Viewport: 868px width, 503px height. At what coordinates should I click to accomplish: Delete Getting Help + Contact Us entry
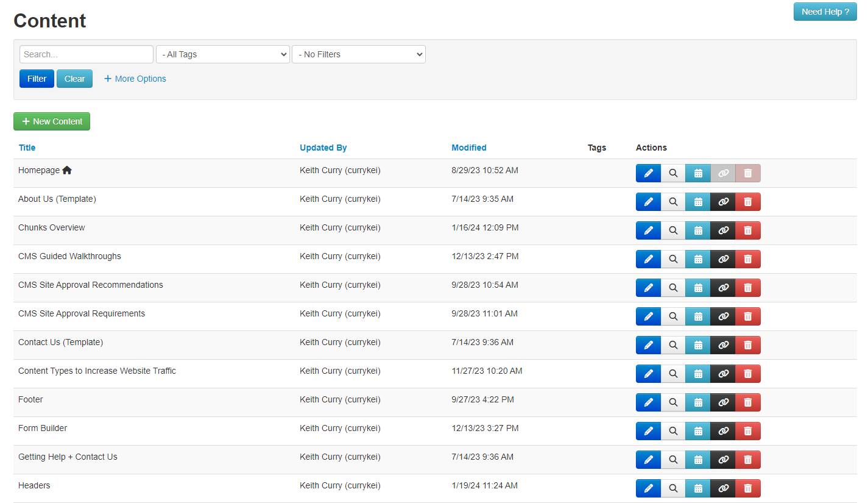(x=747, y=459)
